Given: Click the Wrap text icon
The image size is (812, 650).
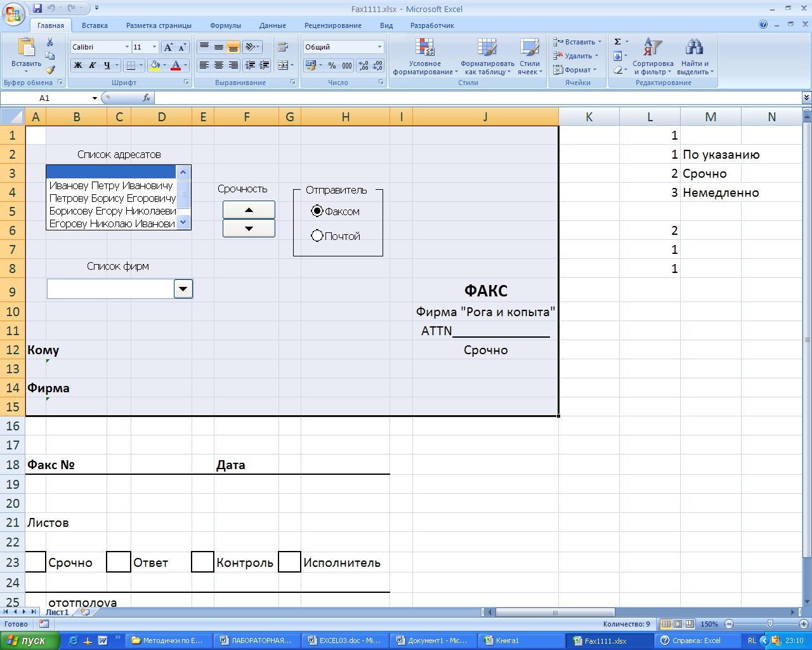Looking at the screenshot, I should tap(283, 47).
